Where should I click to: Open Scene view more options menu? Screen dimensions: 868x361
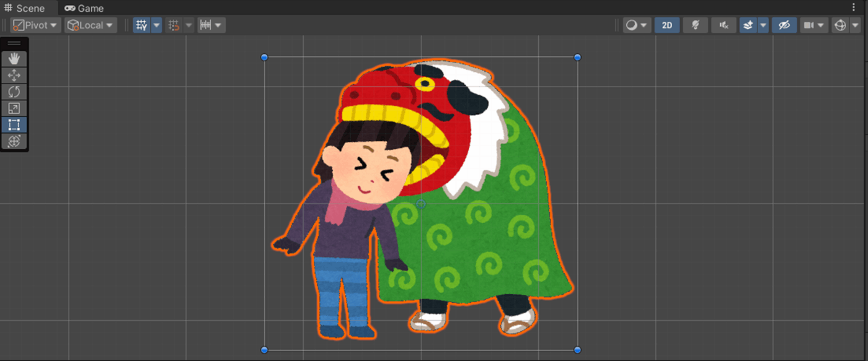click(x=854, y=7)
